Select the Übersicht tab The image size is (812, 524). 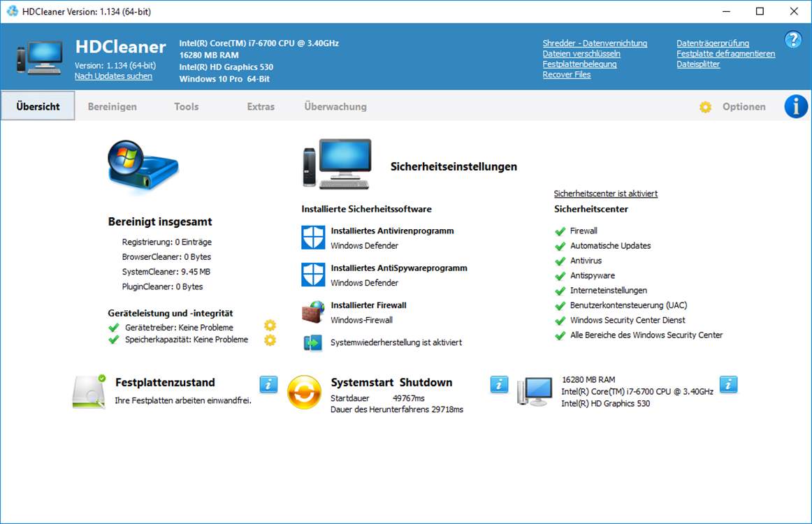38,106
